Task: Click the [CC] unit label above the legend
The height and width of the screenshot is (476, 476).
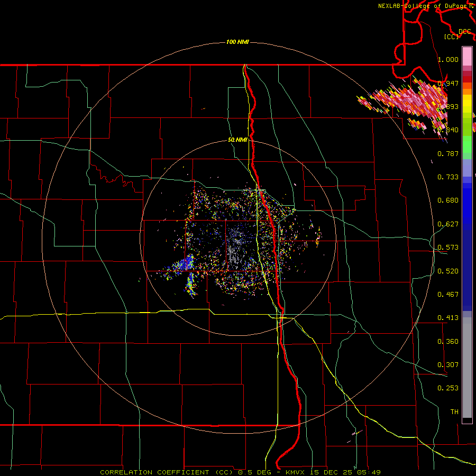Action: [x=451, y=36]
